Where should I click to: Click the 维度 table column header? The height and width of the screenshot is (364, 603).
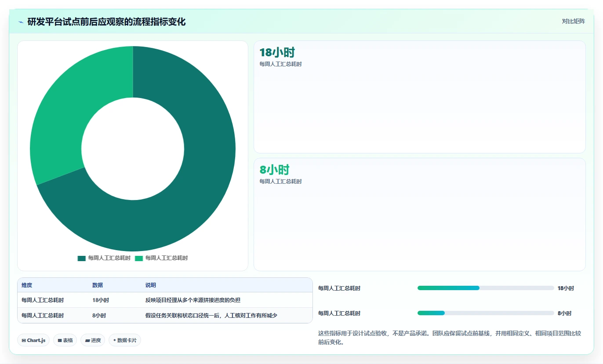pos(27,285)
